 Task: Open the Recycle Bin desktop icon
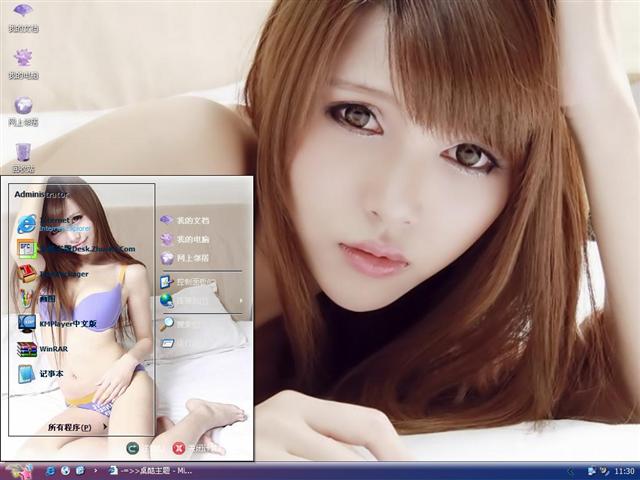click(x=23, y=158)
